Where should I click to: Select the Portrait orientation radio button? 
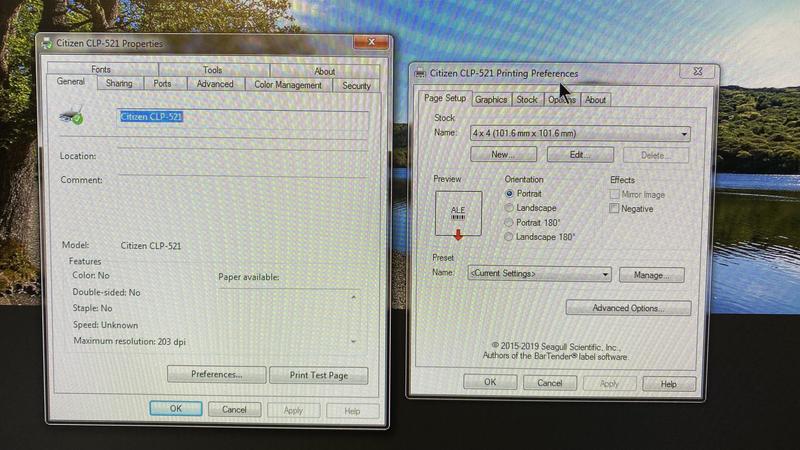coord(509,194)
